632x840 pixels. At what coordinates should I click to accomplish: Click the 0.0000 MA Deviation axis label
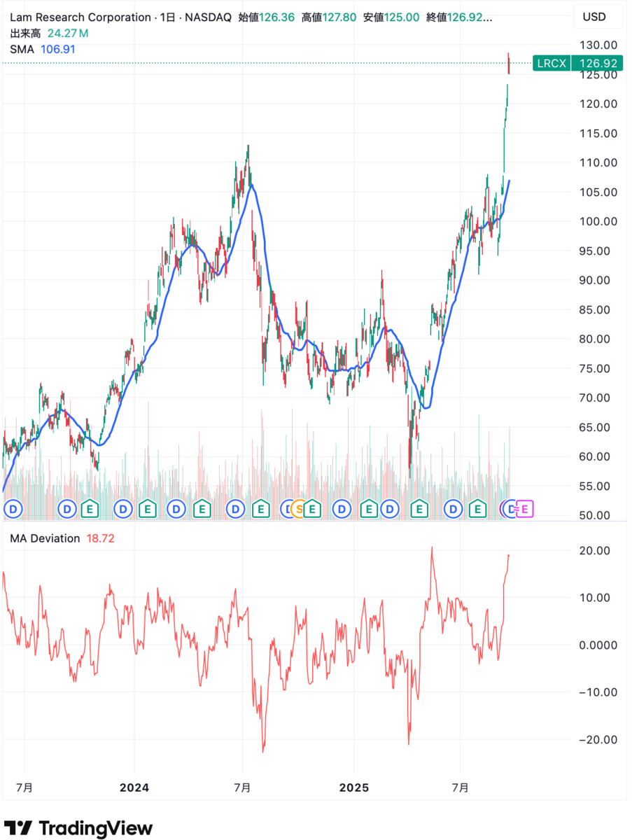tap(597, 645)
